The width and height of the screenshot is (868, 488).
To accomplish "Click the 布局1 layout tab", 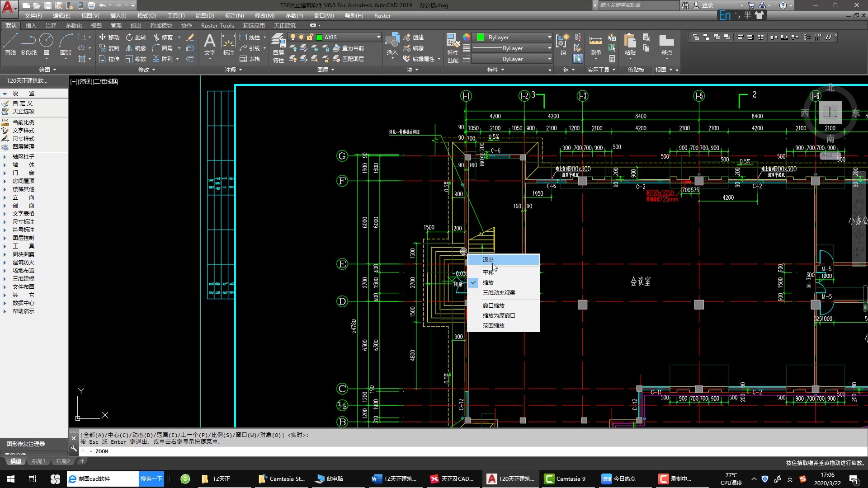I will 38,461.
